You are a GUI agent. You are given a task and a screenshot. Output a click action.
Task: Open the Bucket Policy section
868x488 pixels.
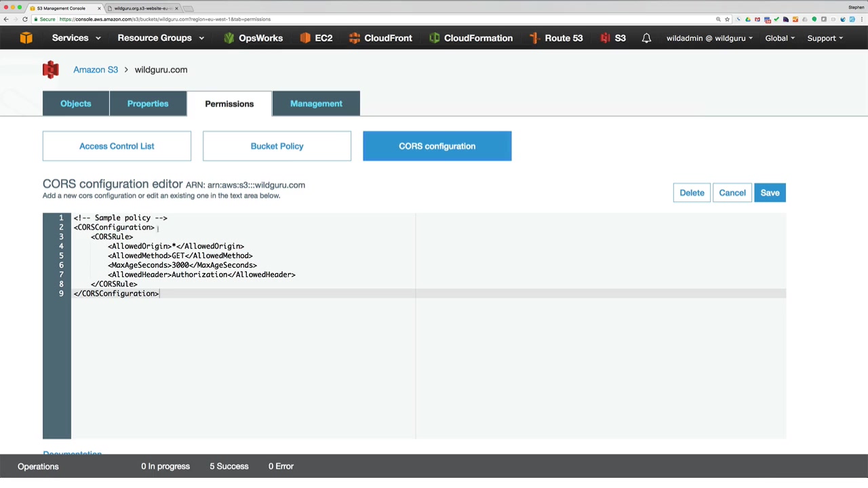pos(277,146)
